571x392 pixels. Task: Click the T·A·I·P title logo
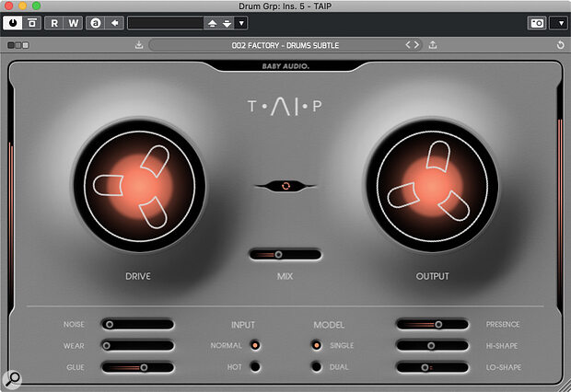click(285, 106)
